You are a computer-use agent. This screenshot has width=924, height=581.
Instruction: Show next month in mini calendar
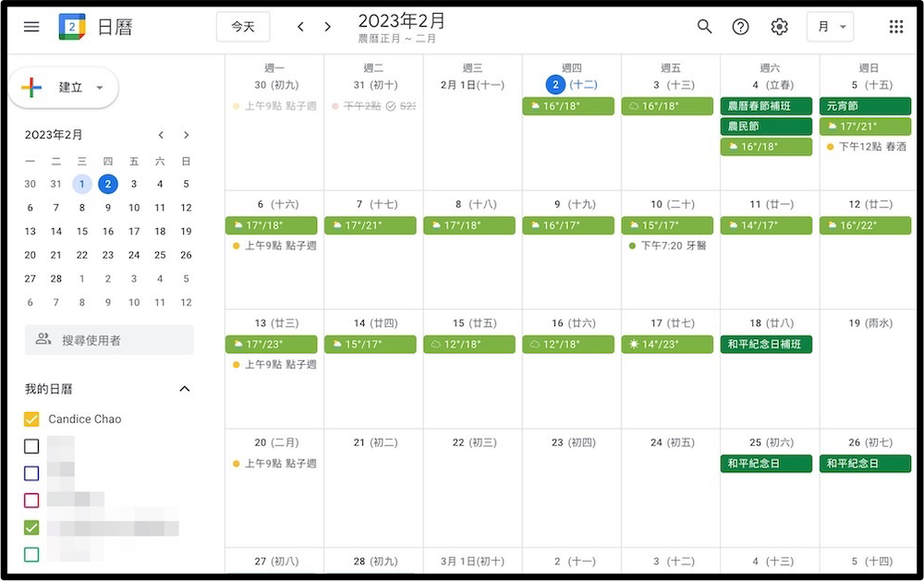(x=187, y=135)
